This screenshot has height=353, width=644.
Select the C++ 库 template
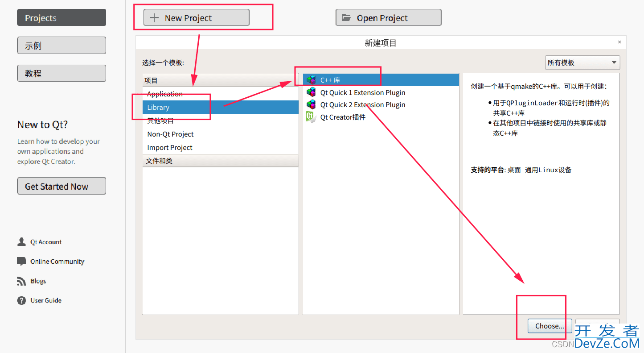click(x=381, y=80)
